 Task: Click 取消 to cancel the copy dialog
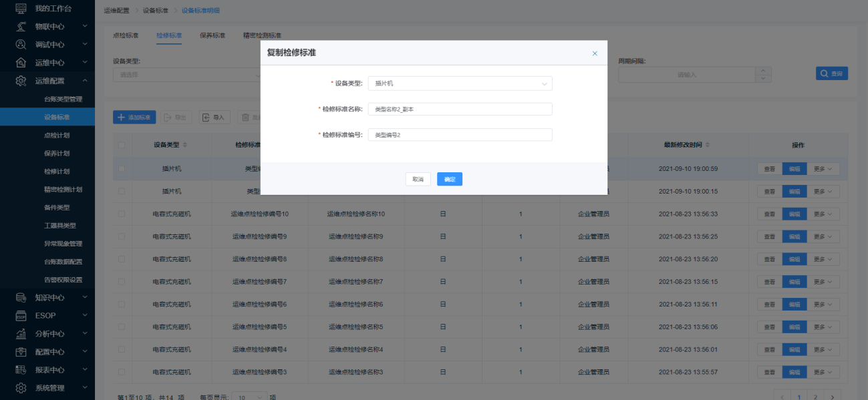pyautogui.click(x=418, y=179)
